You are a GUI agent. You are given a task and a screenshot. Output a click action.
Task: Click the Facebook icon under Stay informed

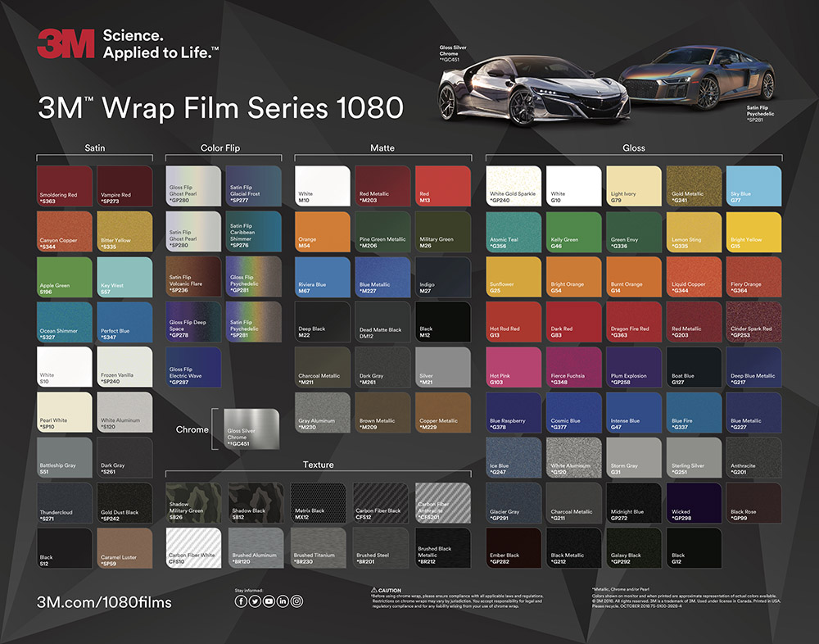tap(240, 601)
